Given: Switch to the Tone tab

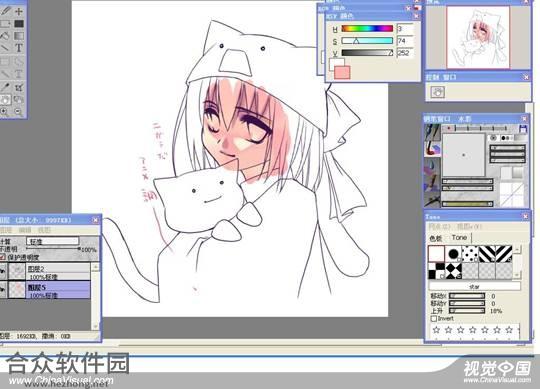Looking at the screenshot, I should coord(459,238).
